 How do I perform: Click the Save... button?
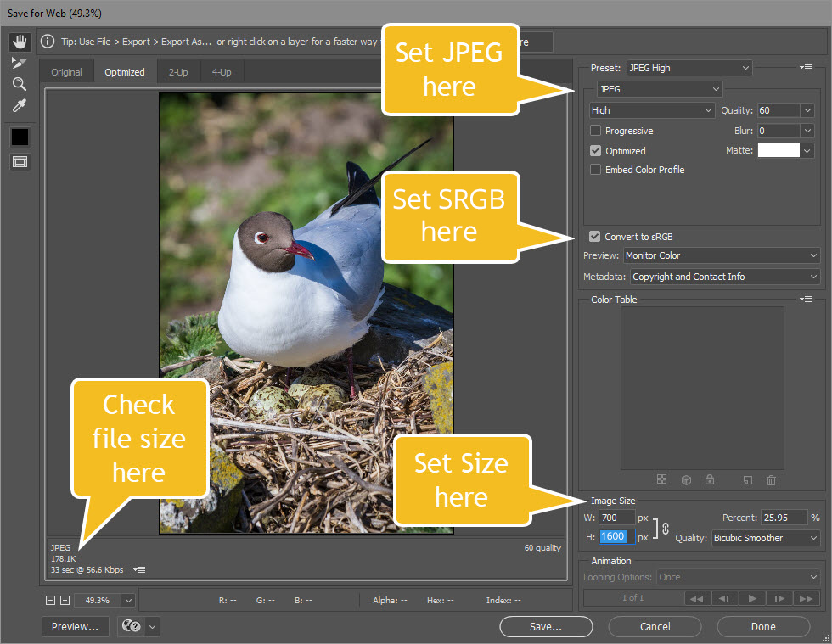[545, 627]
